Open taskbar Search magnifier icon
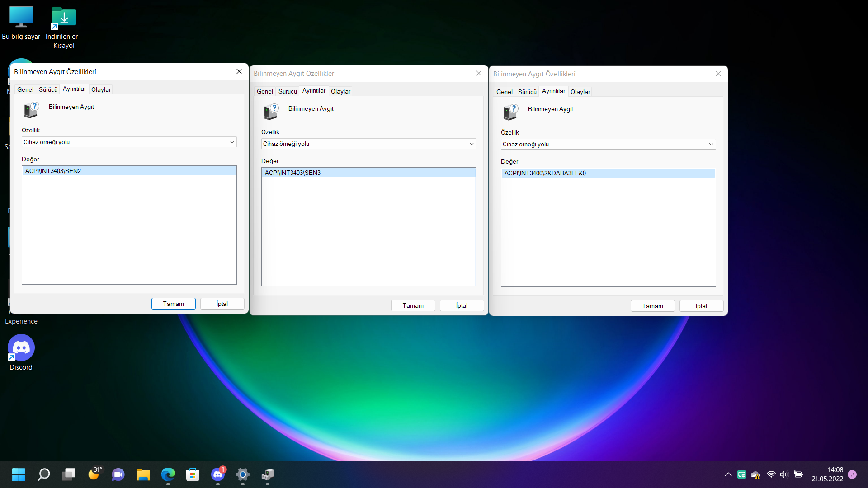Screen dimensions: 868x488 click(x=44, y=474)
